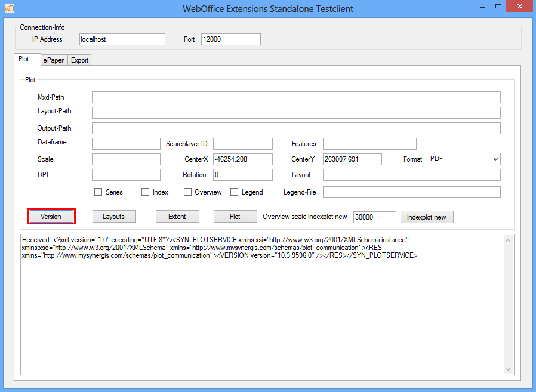
Task: Click the WebOffice logo icon in titlebar
Action: click(10, 8)
